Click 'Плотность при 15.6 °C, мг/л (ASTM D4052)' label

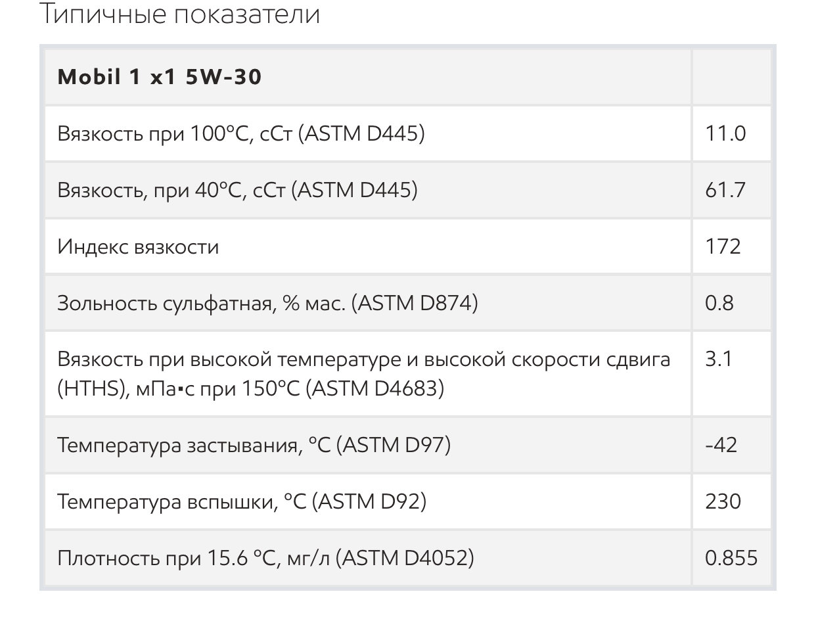(266, 559)
